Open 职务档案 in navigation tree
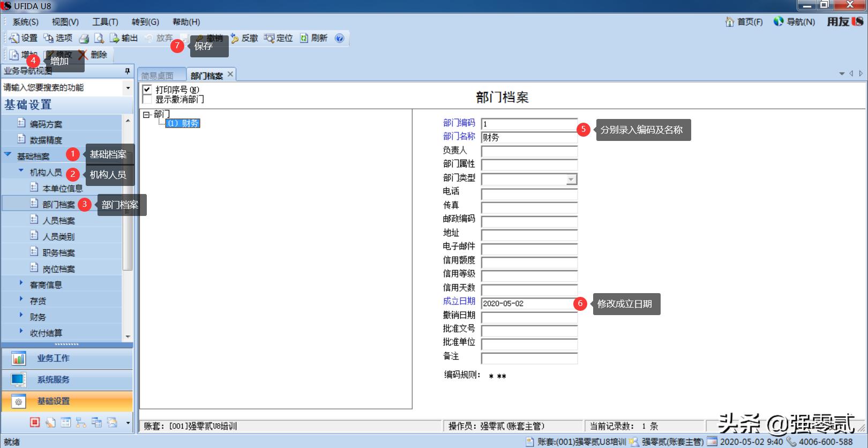Screen dimensions: 868x448 (58, 253)
